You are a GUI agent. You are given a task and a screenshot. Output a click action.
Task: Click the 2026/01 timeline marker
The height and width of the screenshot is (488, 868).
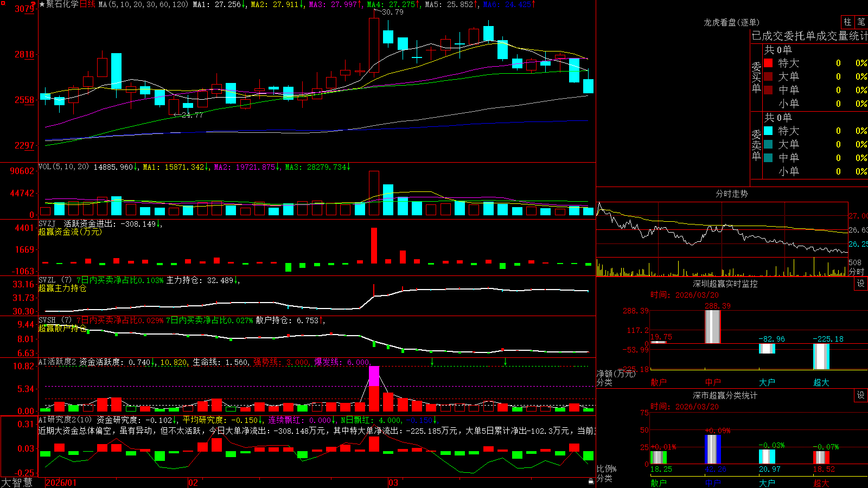(x=61, y=483)
